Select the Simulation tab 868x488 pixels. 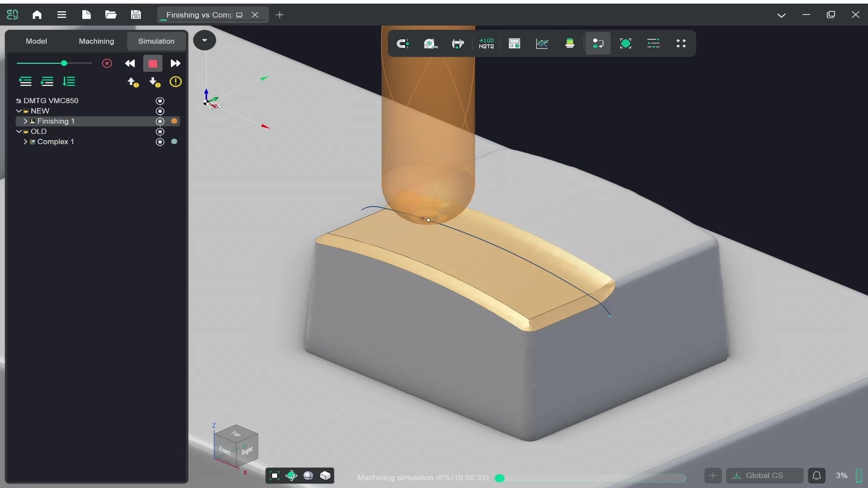coord(156,41)
